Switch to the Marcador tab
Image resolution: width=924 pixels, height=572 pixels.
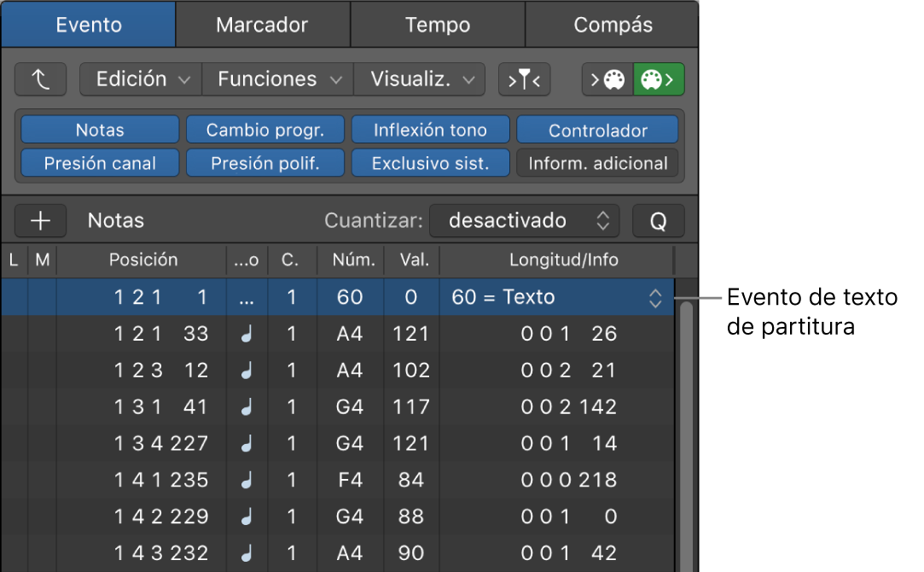click(x=262, y=25)
